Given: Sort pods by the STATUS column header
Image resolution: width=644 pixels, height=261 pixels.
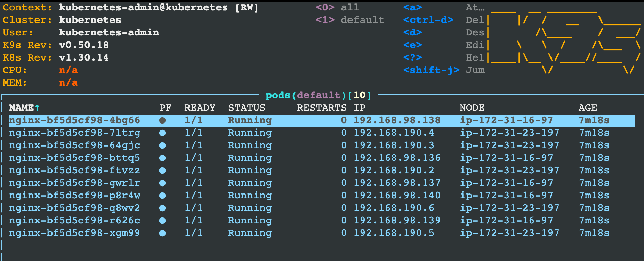Looking at the screenshot, I should click(247, 108).
